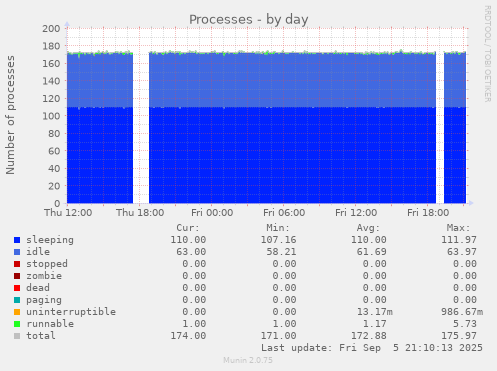Click the 'sleeping' legend label
497x371 pixels.
click(50, 240)
